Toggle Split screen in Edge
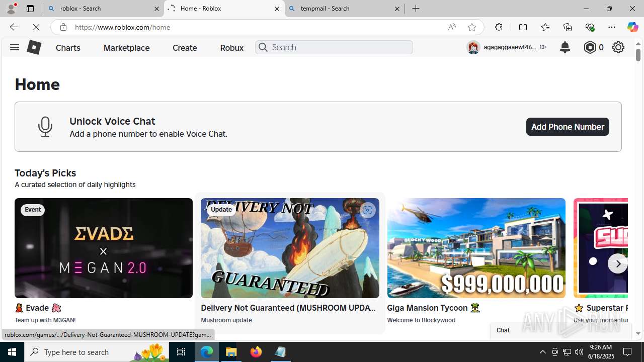644x362 pixels. point(523,27)
